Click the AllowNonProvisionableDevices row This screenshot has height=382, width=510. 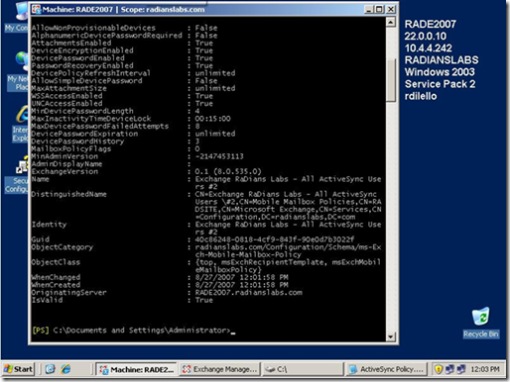(x=125, y=28)
